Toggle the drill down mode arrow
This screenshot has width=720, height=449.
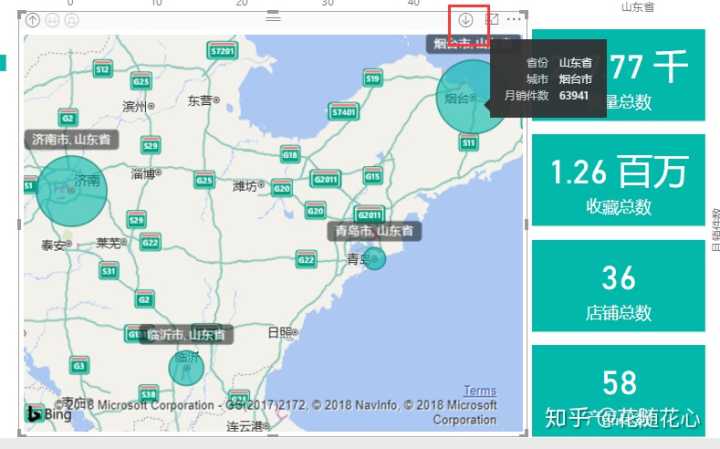click(x=466, y=20)
